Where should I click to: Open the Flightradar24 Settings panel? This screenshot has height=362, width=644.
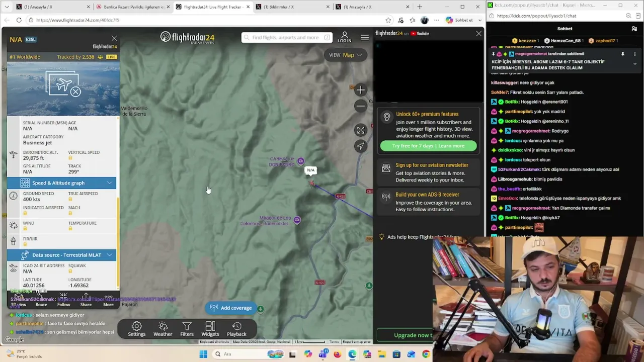(x=136, y=329)
